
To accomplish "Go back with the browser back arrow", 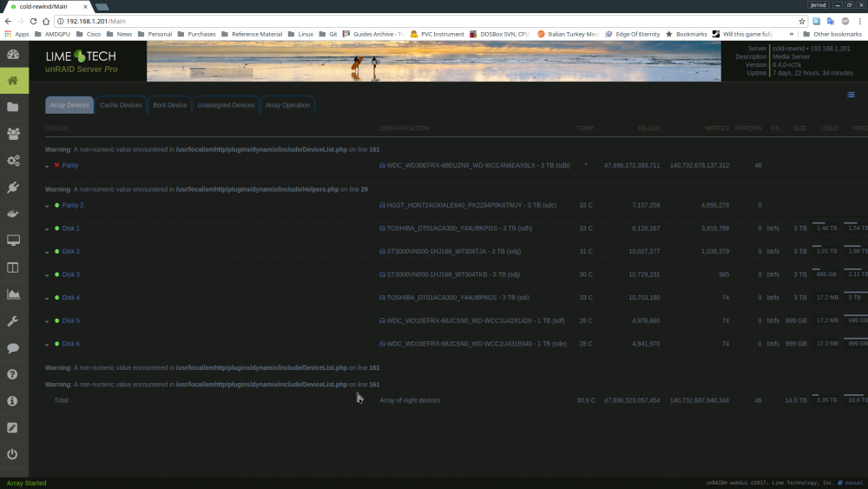I will point(8,21).
